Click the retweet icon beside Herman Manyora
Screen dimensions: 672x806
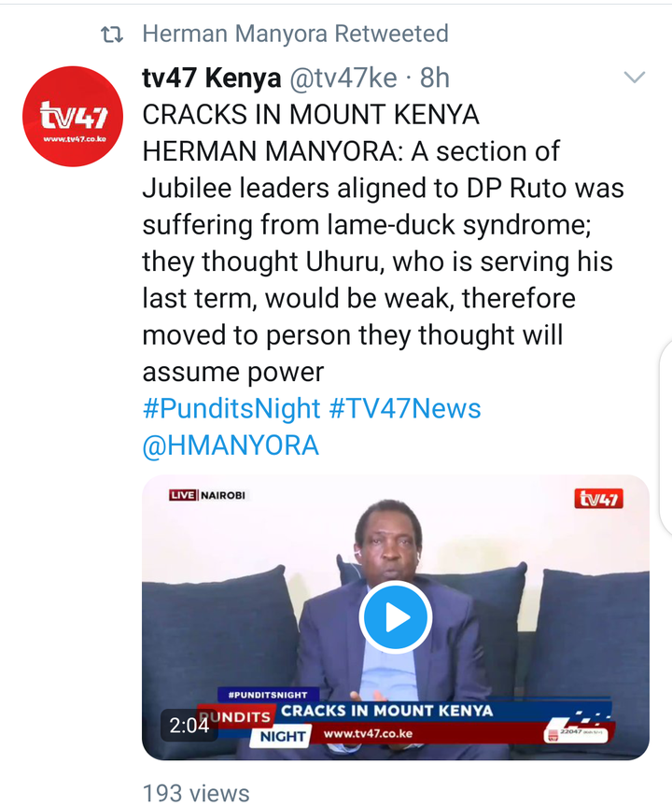coord(112,35)
